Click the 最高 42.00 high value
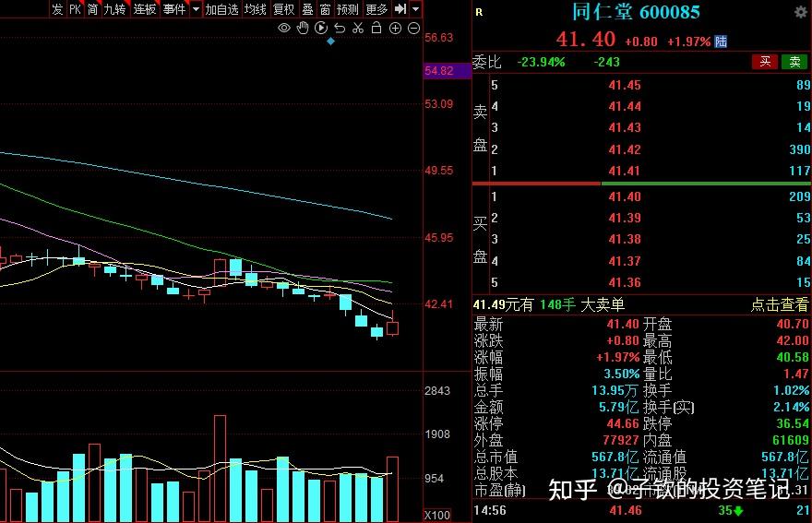The height and width of the screenshot is (523, 812). (x=793, y=340)
